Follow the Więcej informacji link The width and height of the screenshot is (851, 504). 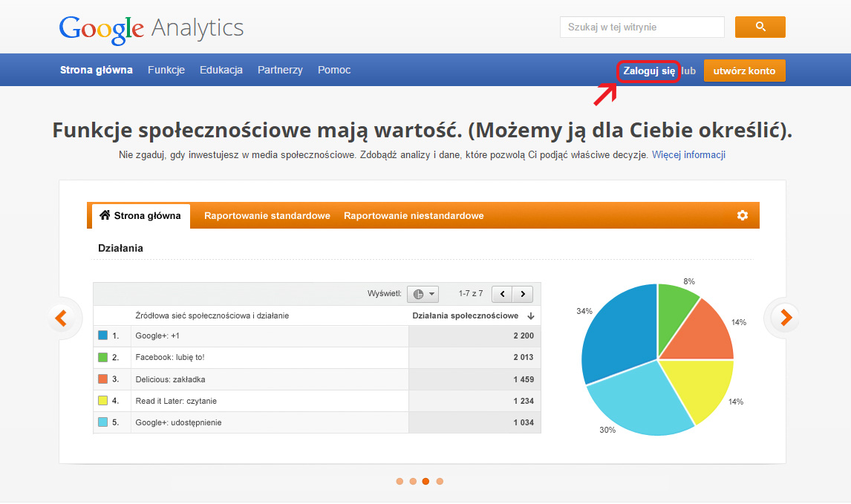(688, 154)
